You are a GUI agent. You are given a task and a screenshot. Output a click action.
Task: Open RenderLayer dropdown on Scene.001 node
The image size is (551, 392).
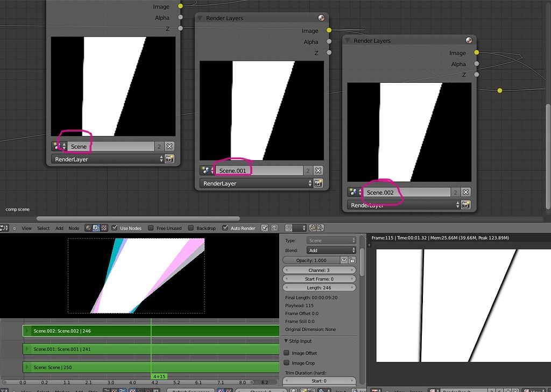click(x=256, y=183)
